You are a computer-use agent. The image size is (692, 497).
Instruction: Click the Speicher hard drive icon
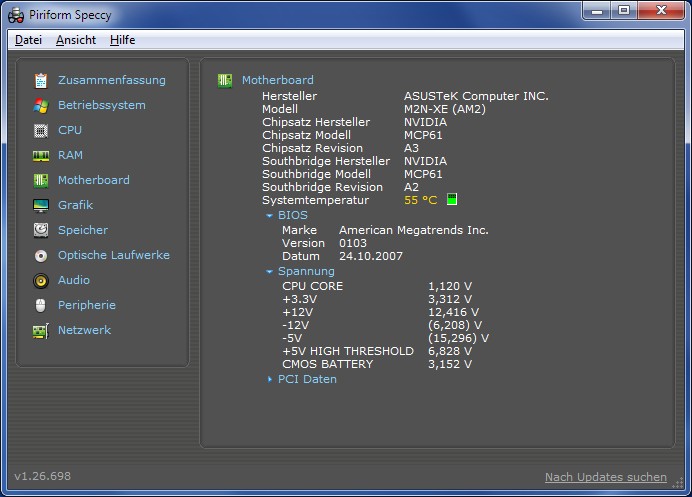click(x=41, y=230)
